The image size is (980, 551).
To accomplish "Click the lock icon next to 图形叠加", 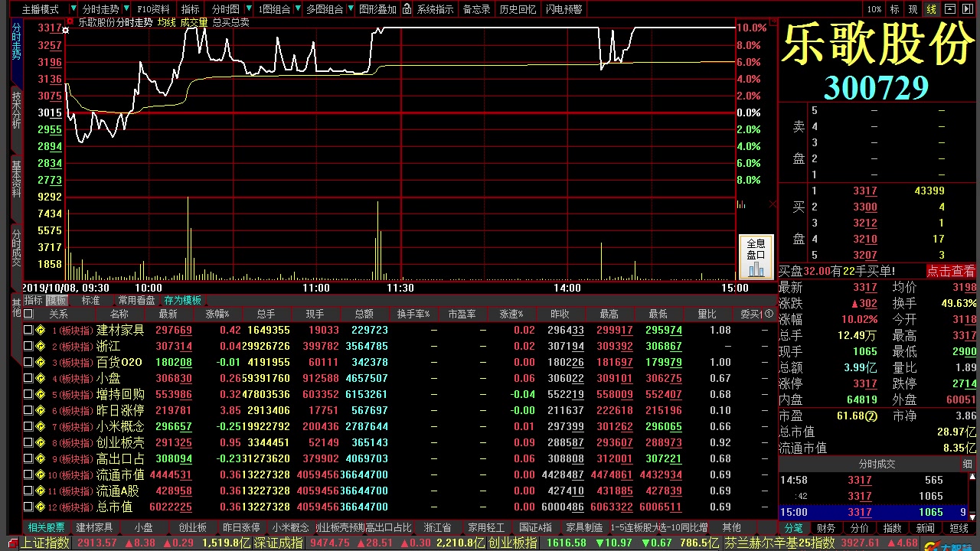I will [407, 9].
